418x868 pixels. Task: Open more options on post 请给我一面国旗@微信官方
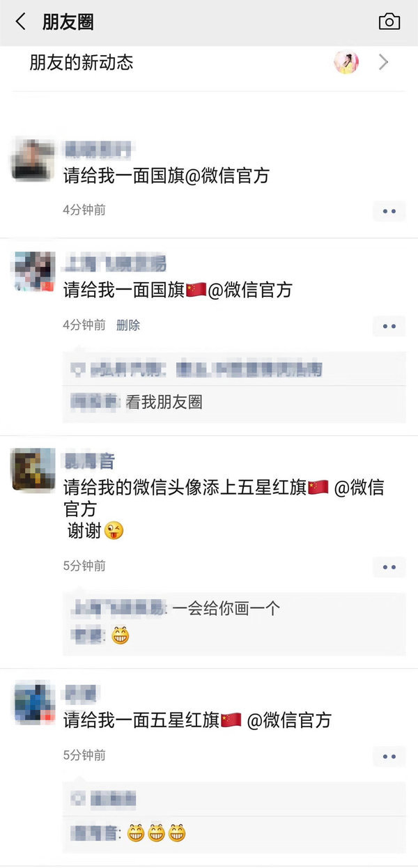tap(389, 211)
